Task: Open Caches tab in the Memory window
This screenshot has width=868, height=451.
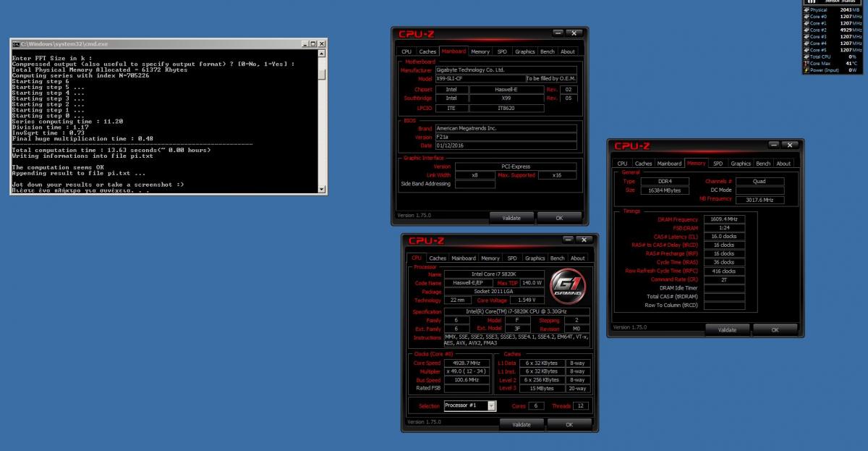Action: [643, 164]
